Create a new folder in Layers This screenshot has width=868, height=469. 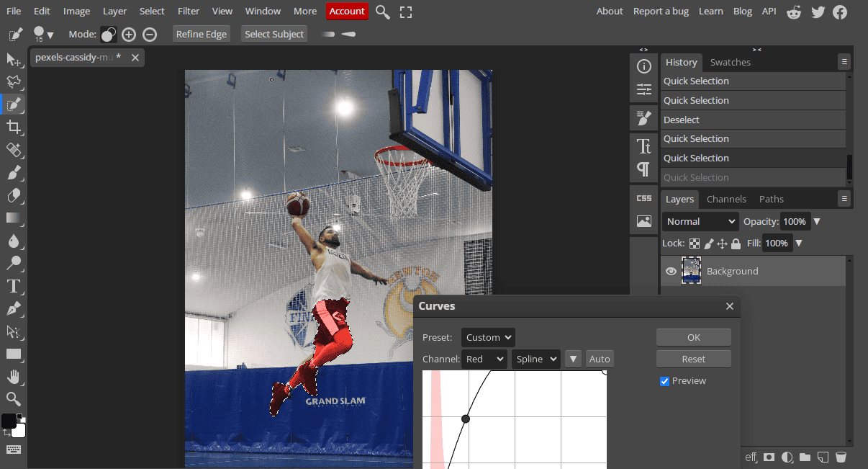point(805,457)
